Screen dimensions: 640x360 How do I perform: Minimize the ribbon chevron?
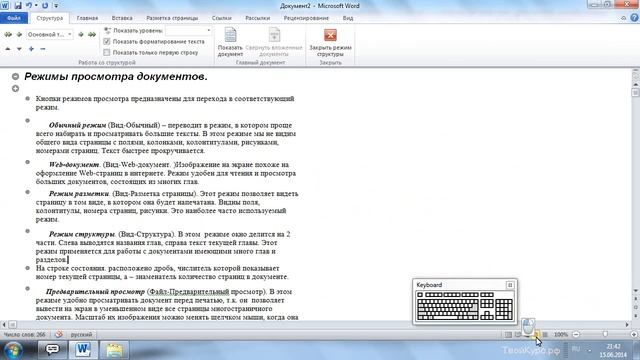pyautogui.click(x=623, y=18)
